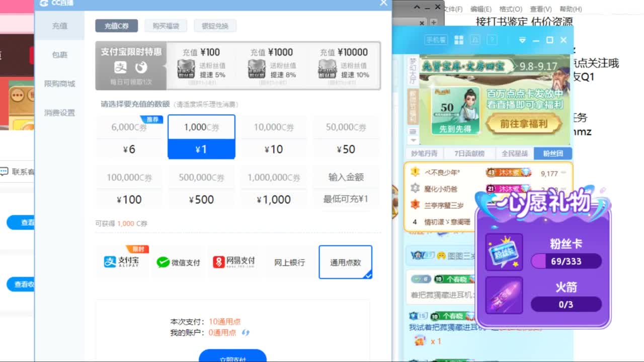Viewport: 644px width, 362px height.
Task: Click the 69/333 fan card progress bar
Action: coord(568,262)
